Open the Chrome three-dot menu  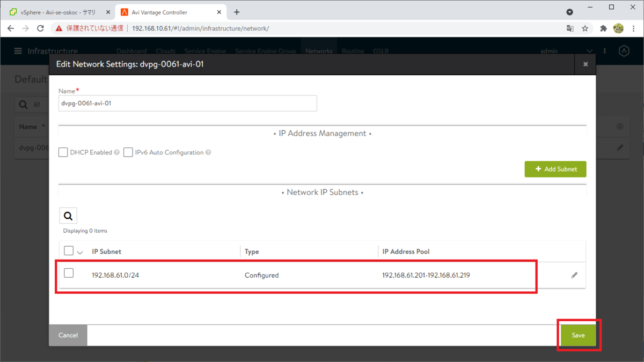(633, 28)
